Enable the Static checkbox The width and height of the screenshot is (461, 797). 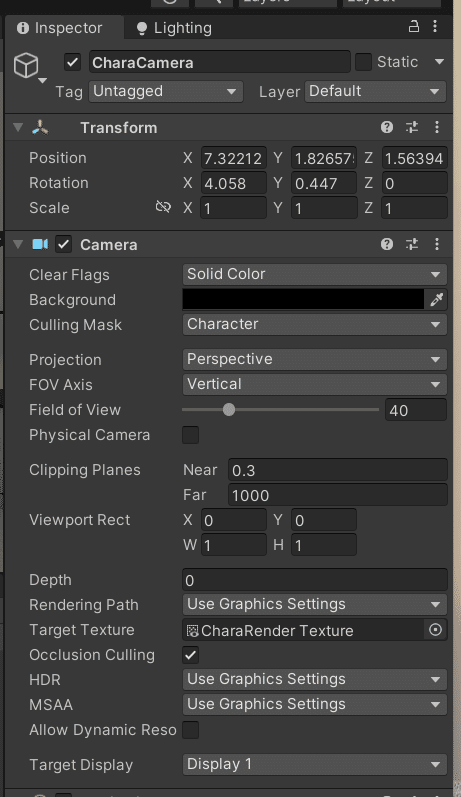pyautogui.click(x=363, y=62)
